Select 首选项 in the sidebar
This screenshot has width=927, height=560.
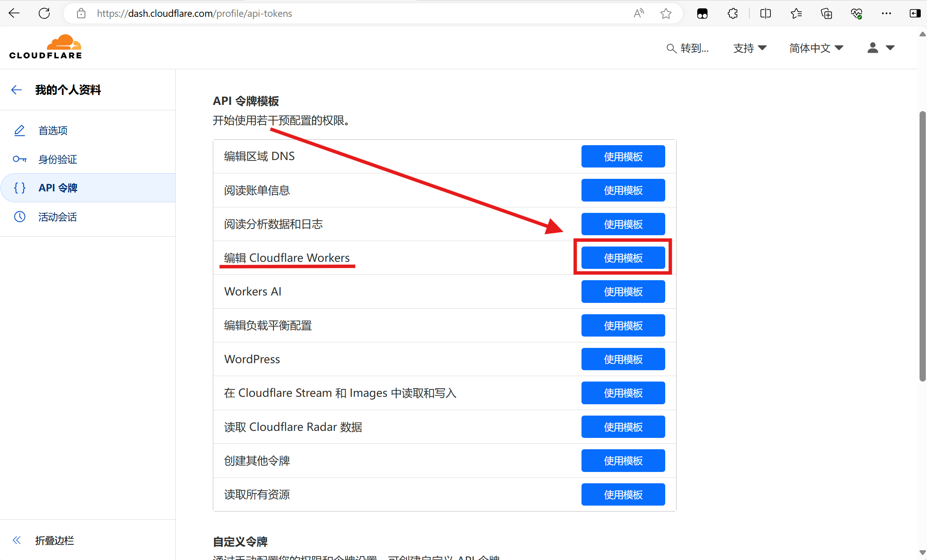53,130
